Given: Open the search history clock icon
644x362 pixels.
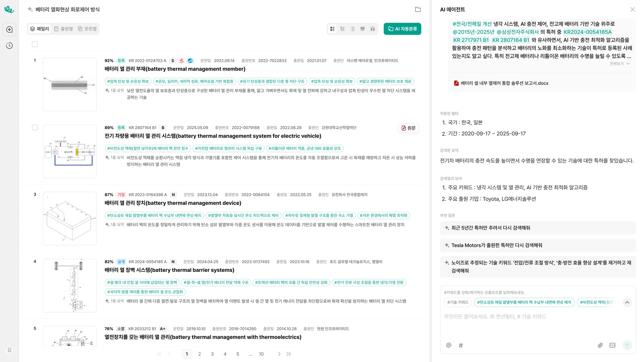Looking at the screenshot, I should click(9, 46).
